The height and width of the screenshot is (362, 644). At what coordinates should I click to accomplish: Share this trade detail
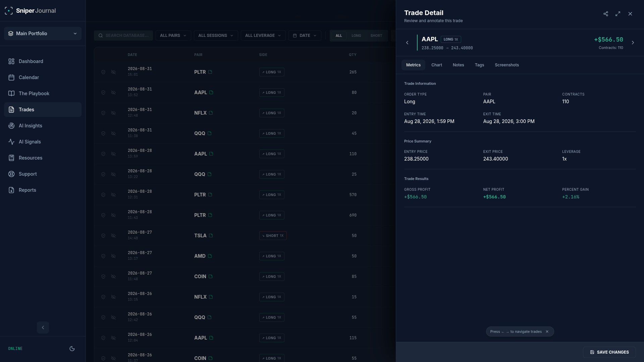pyautogui.click(x=606, y=14)
